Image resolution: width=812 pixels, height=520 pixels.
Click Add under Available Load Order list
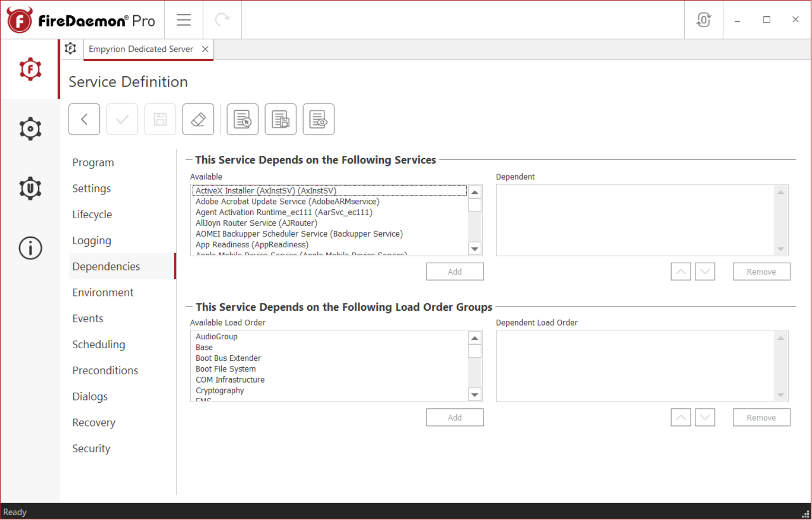pos(455,417)
